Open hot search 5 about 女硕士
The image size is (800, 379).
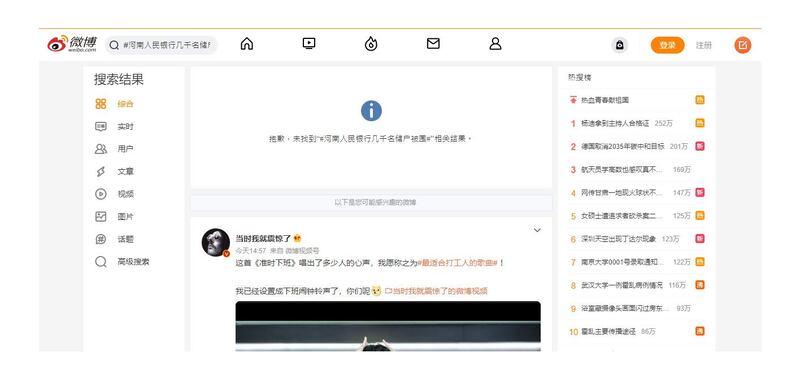click(622, 216)
